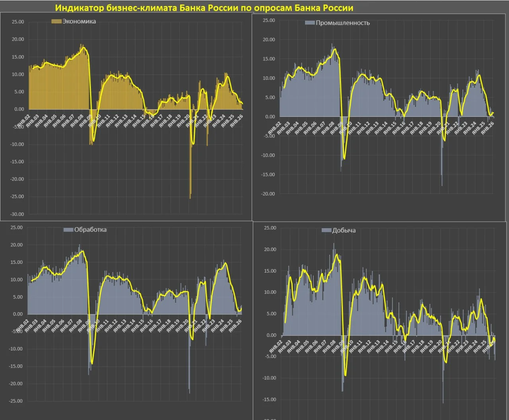509x420 pixels.
Task: Click the gold Экономика legend swatch
Action: [x=56, y=21]
